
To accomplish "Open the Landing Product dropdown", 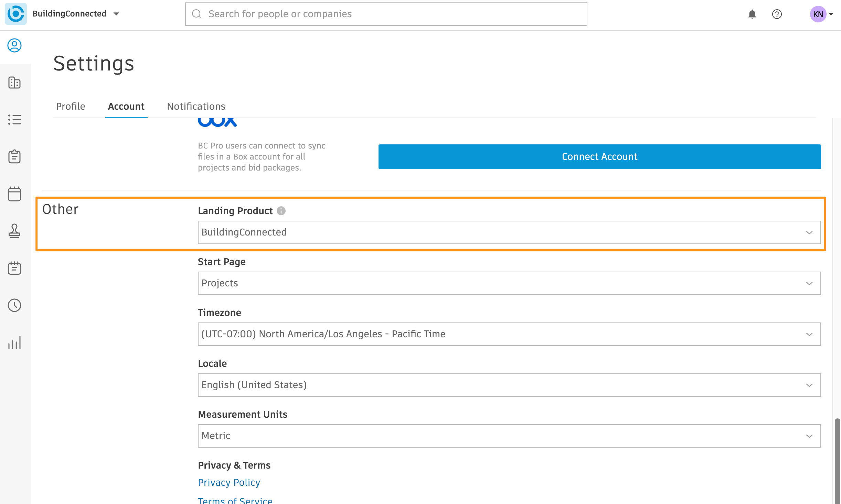I will tap(509, 232).
